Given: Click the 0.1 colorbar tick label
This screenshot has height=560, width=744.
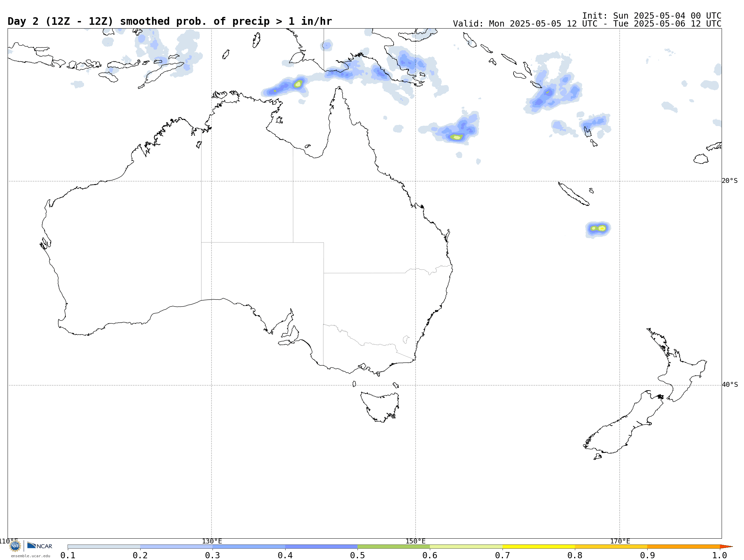Looking at the screenshot, I should (68, 555).
